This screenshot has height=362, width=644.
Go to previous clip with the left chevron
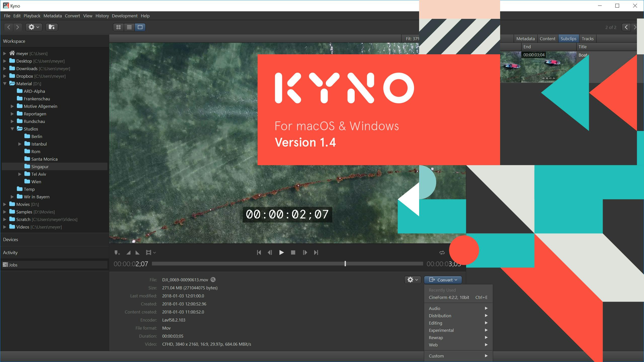(626, 27)
